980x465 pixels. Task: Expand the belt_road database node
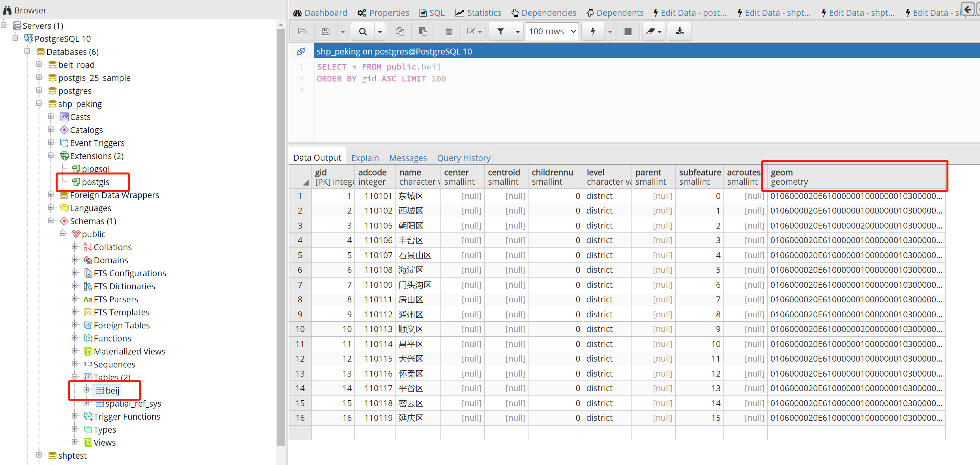click(x=39, y=64)
